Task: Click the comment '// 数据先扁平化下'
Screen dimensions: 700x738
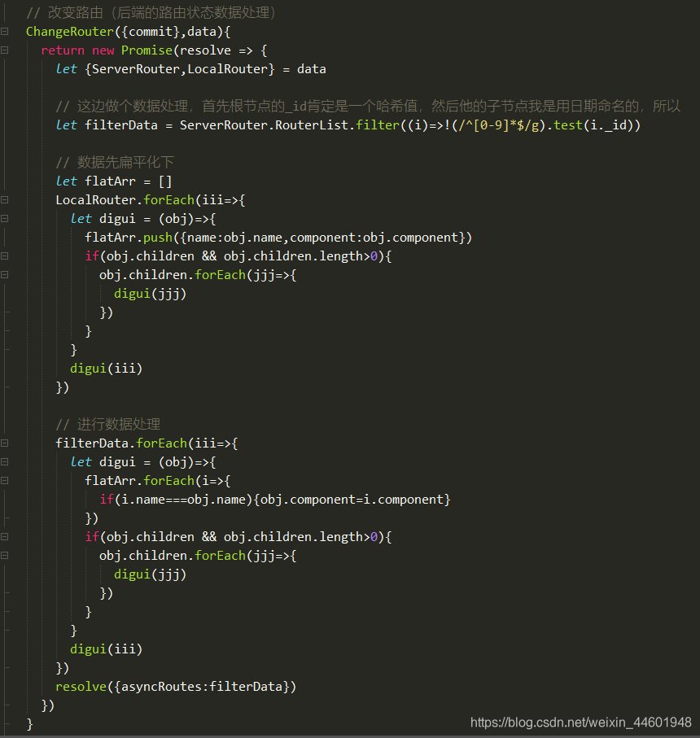Action: click(115, 163)
